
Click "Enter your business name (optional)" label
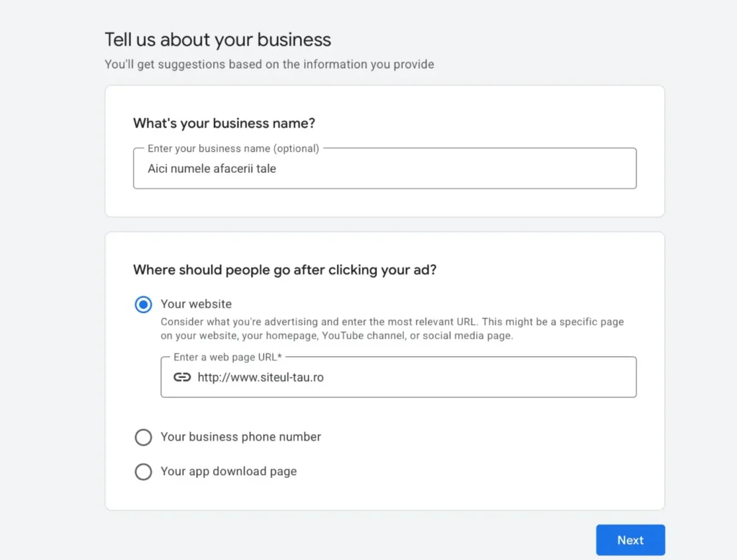[233, 148]
